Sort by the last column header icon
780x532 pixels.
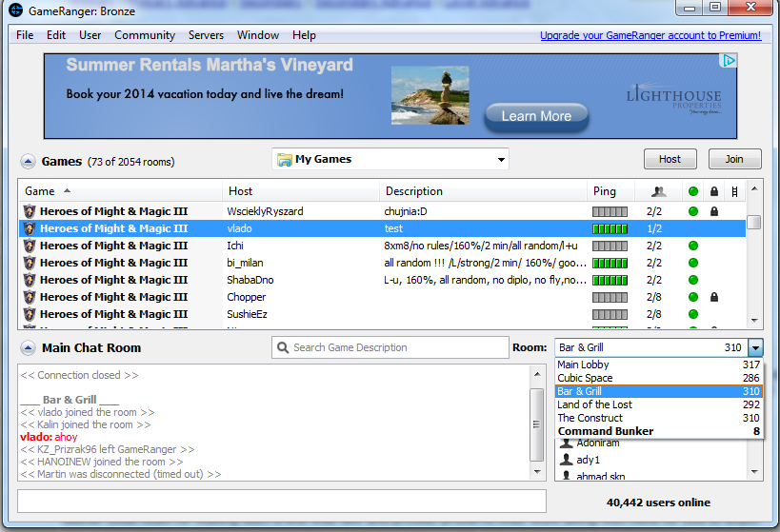click(734, 191)
